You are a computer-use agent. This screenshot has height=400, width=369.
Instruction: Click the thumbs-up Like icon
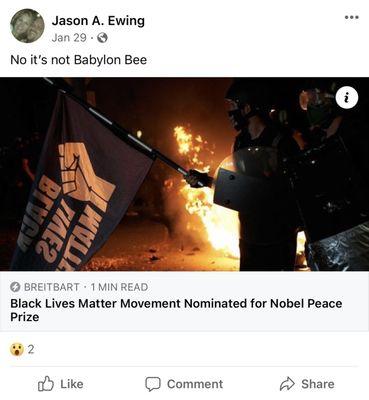46,384
